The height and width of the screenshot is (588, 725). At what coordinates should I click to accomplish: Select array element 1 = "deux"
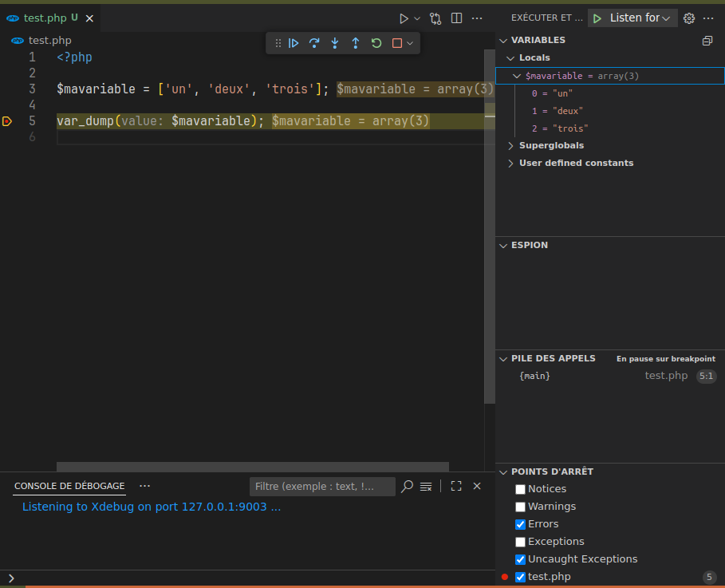pos(610,111)
